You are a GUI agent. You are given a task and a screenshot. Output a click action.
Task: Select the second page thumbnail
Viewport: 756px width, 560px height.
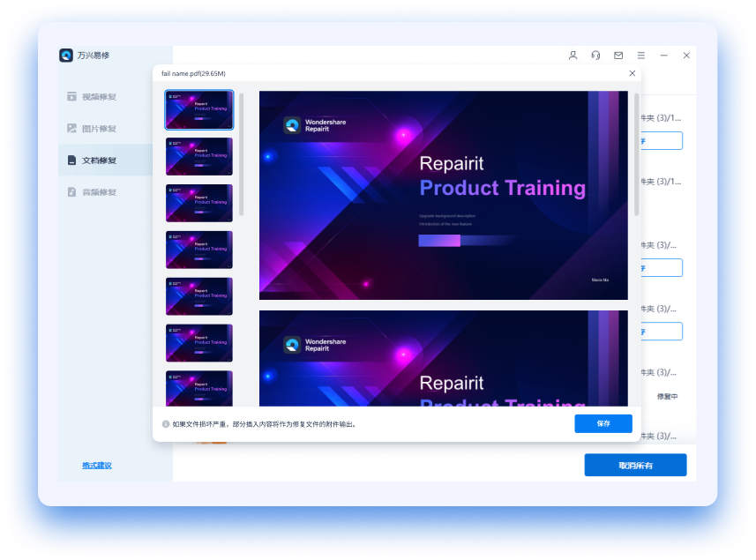pos(199,157)
